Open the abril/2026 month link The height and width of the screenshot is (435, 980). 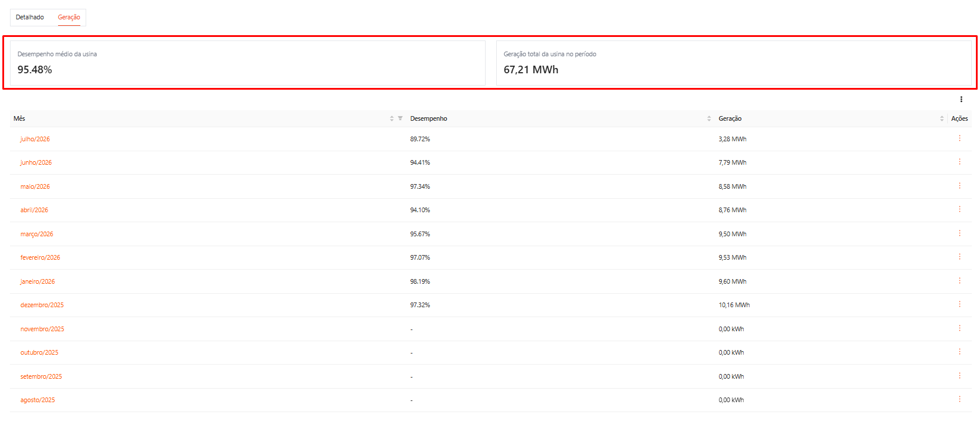(x=34, y=210)
